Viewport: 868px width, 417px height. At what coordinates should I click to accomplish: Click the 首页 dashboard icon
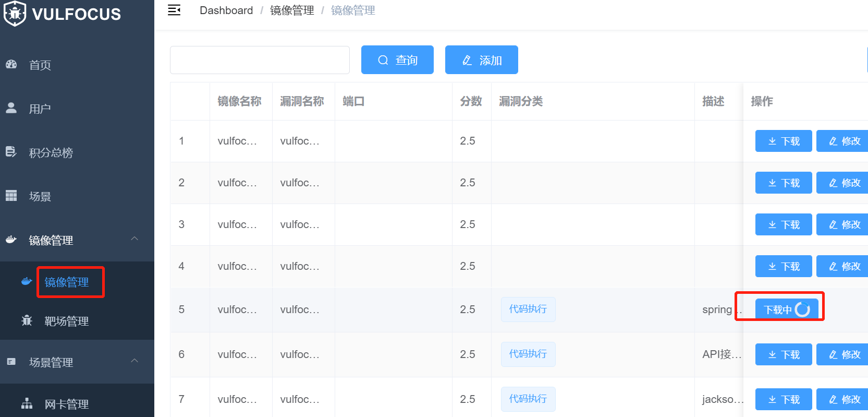[x=11, y=64]
